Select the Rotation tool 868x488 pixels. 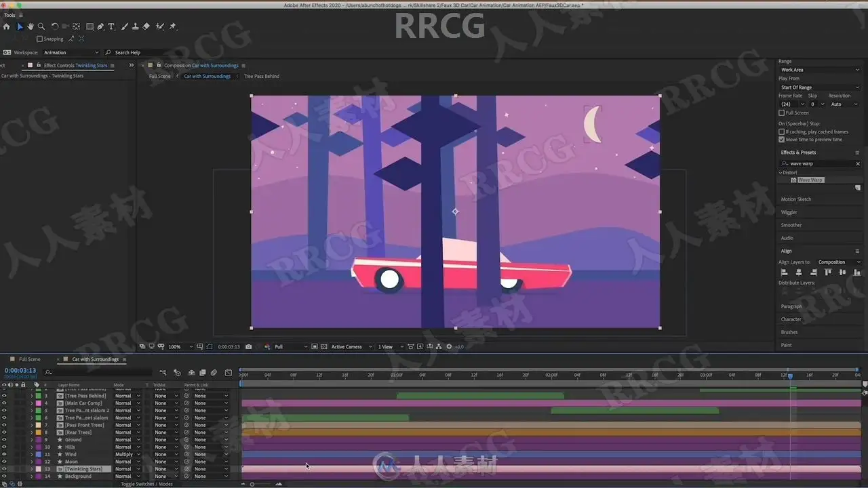click(55, 26)
